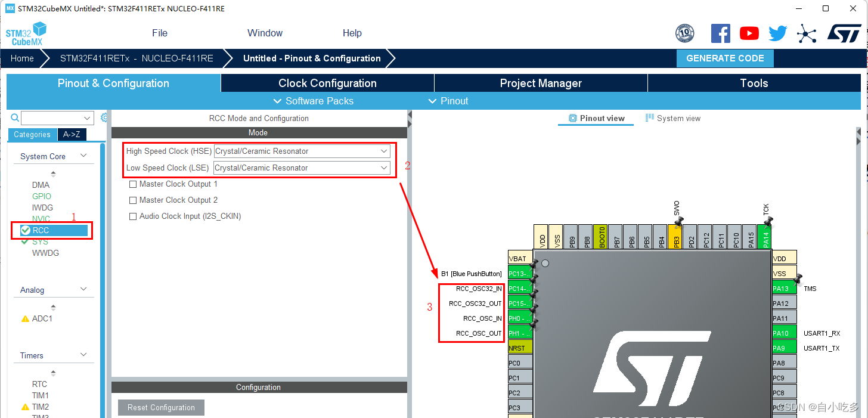Select TIM1 under Timers
This screenshot has height=418, width=868.
[41, 395]
